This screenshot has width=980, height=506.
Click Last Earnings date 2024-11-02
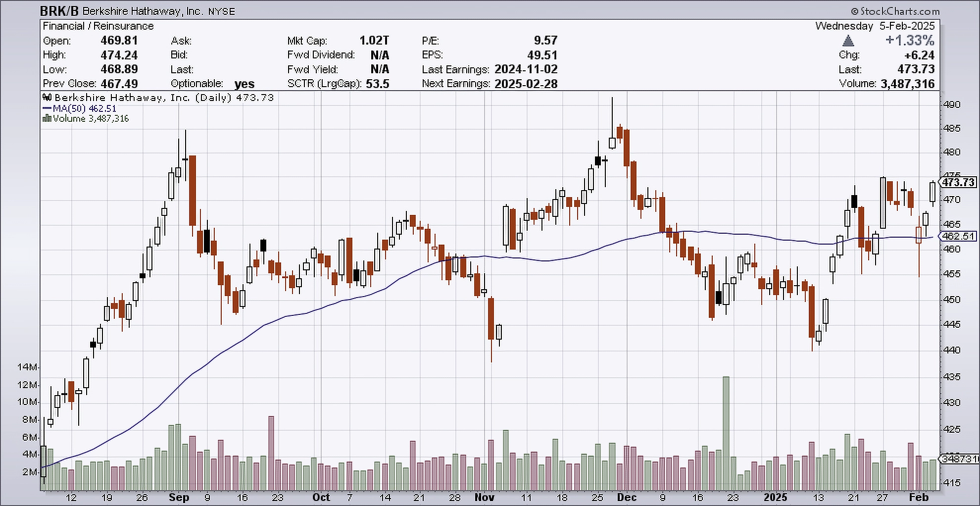[x=526, y=69]
